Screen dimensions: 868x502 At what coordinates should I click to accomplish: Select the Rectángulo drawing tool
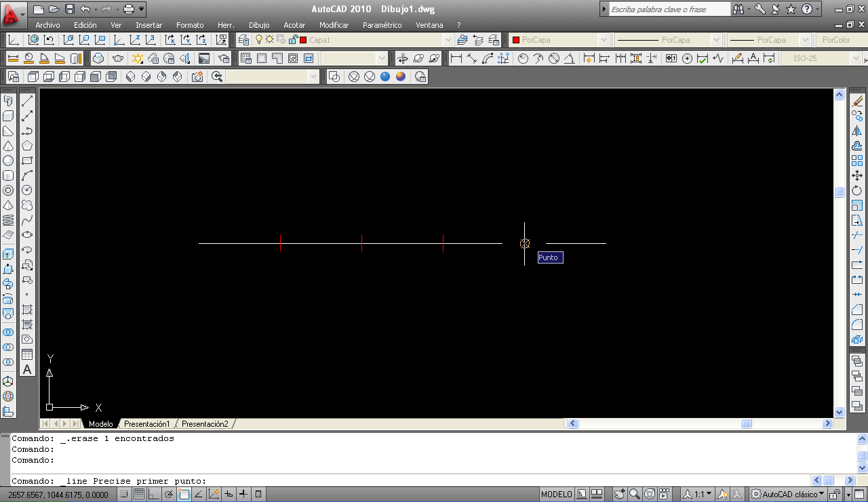pyautogui.click(x=28, y=161)
